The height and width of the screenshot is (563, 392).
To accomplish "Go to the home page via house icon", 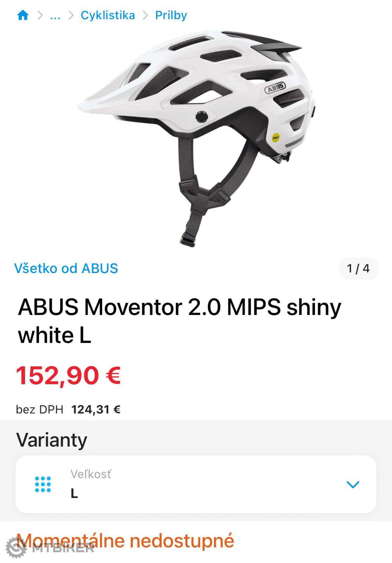I will coord(23,15).
